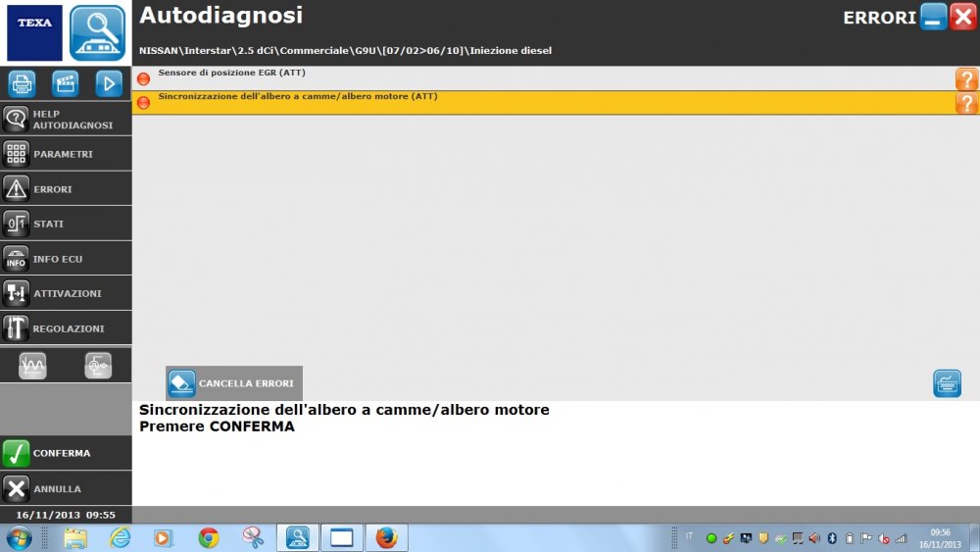The width and height of the screenshot is (980, 552).
Task: Switch to the Stati section
Action: click(66, 224)
